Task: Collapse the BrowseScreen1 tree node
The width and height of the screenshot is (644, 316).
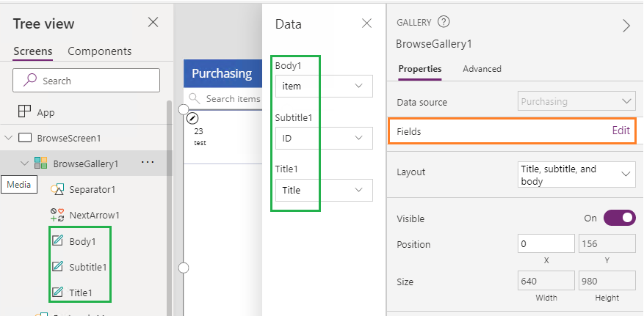Action: [9, 138]
